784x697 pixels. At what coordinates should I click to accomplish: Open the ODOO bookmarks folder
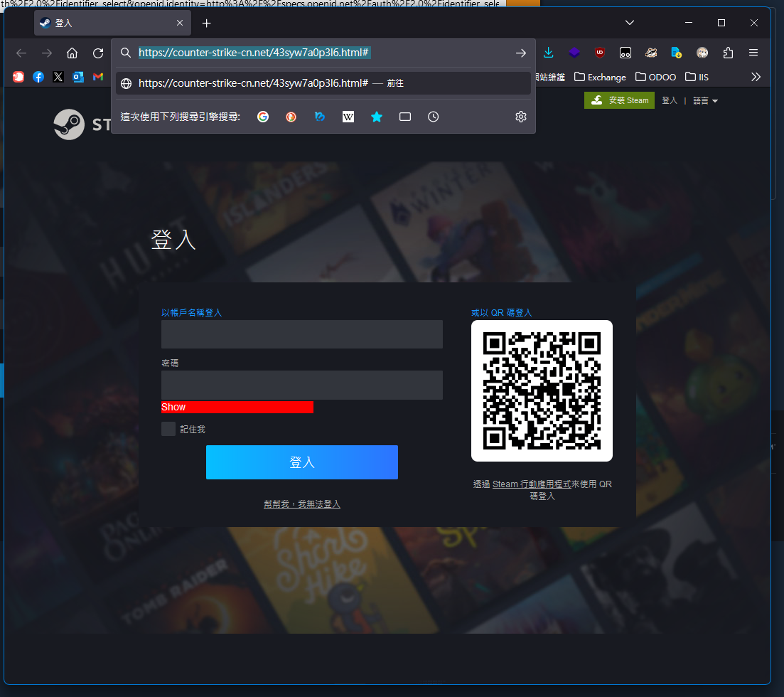(x=655, y=77)
